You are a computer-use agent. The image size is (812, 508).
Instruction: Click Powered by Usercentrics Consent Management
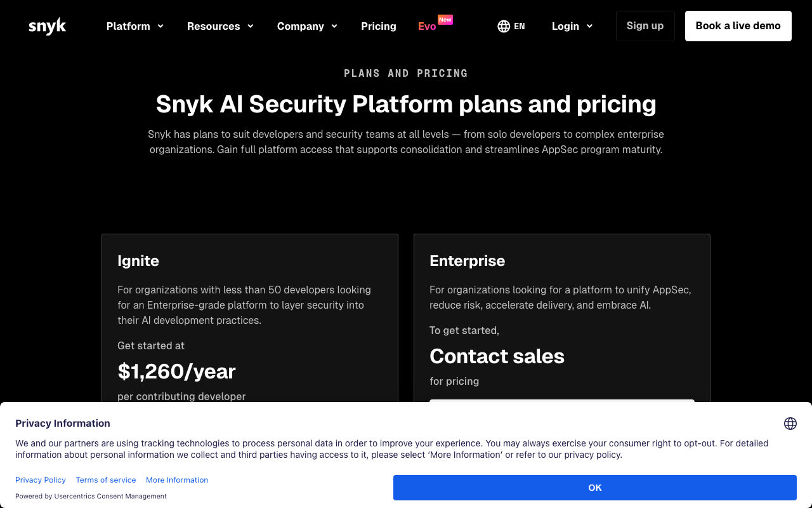[x=90, y=496]
